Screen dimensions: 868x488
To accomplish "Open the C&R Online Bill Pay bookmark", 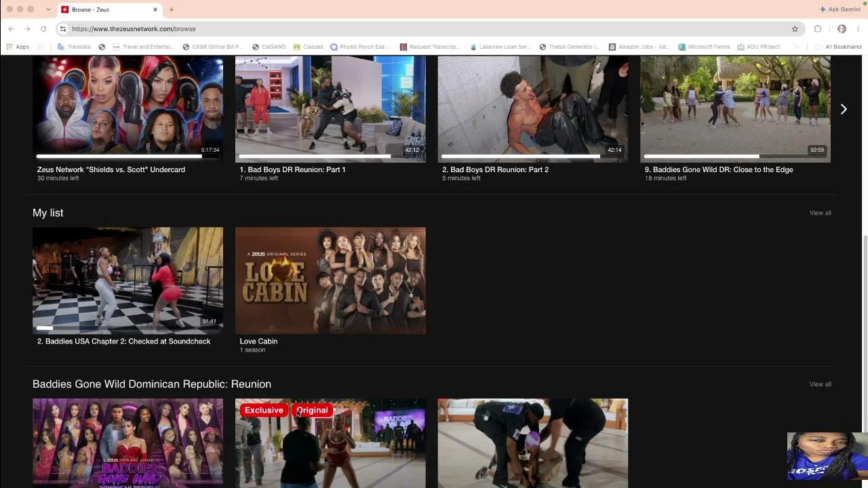I will click(213, 47).
